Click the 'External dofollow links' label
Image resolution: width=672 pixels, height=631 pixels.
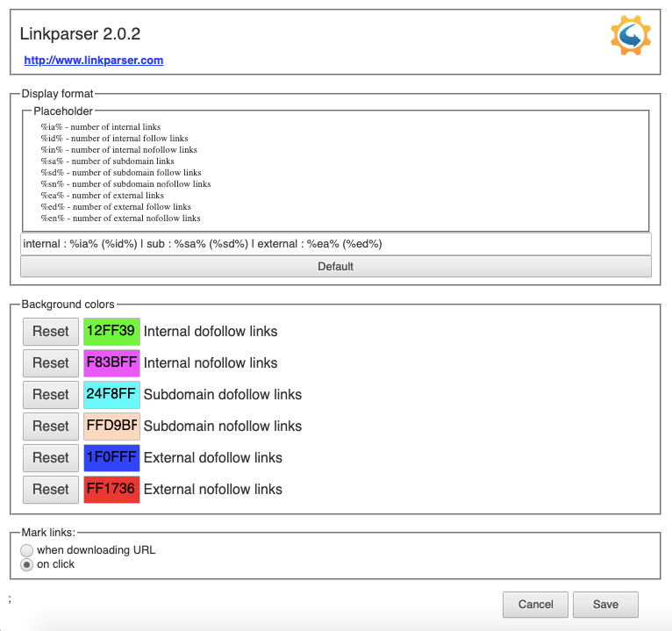click(x=213, y=458)
